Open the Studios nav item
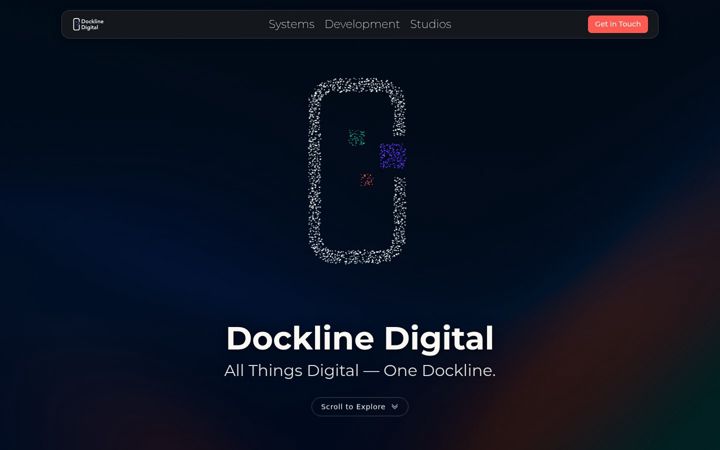Image resolution: width=720 pixels, height=450 pixels. click(430, 24)
